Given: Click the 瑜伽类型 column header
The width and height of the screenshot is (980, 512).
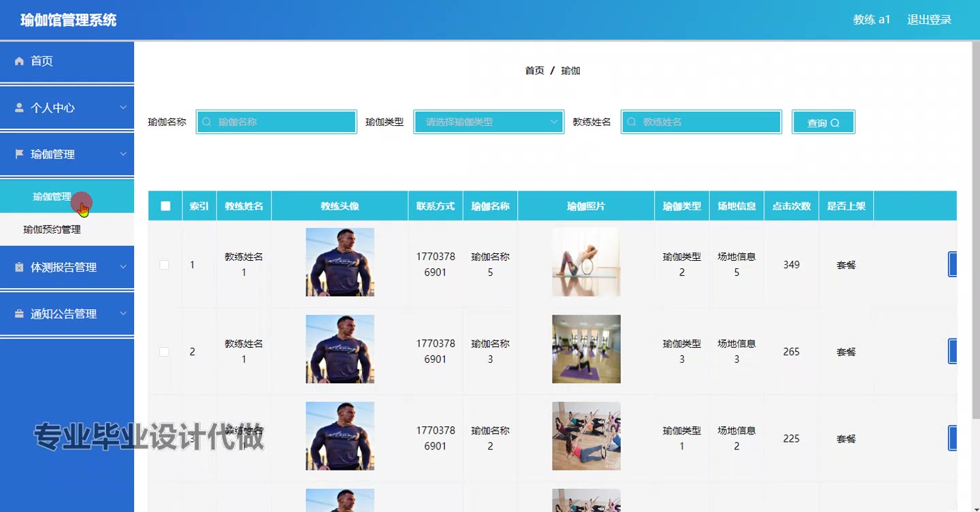Looking at the screenshot, I should click(x=682, y=206).
